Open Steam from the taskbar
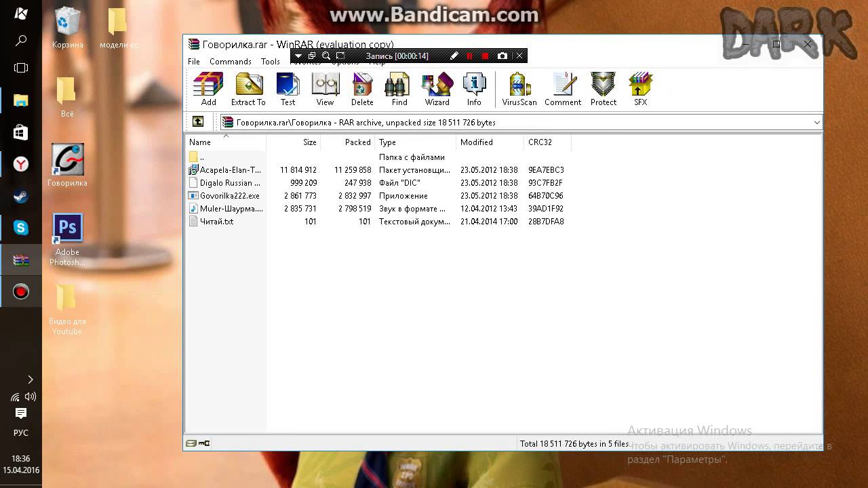 point(21,197)
